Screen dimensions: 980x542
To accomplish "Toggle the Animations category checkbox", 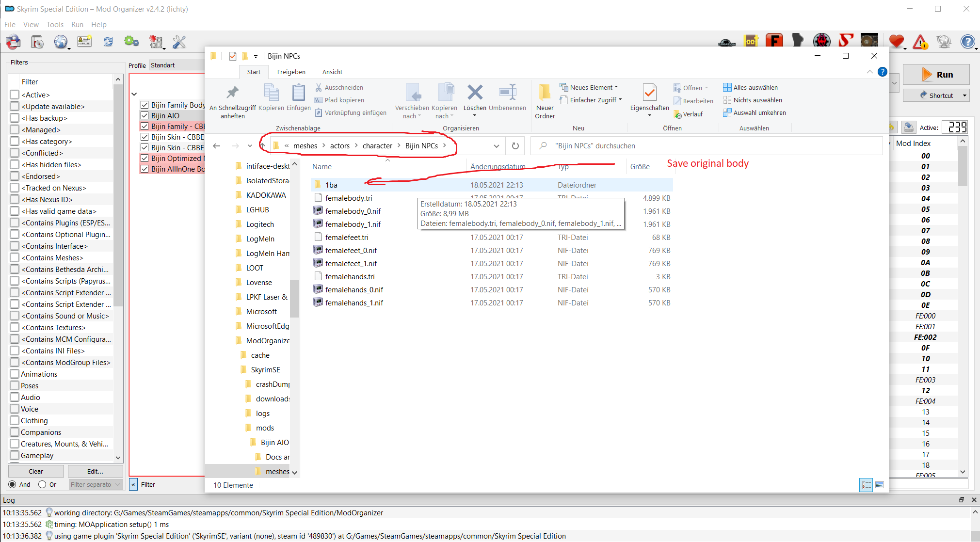I will tap(15, 374).
